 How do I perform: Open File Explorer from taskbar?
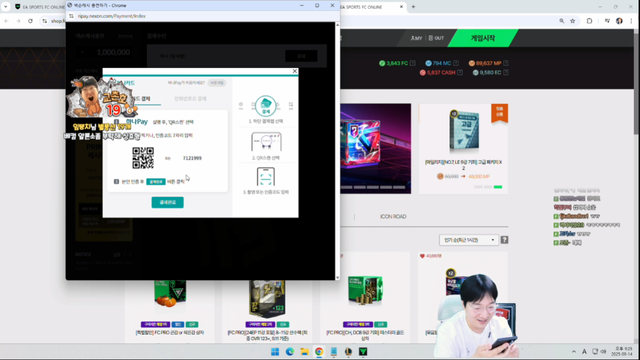[x=304, y=352]
